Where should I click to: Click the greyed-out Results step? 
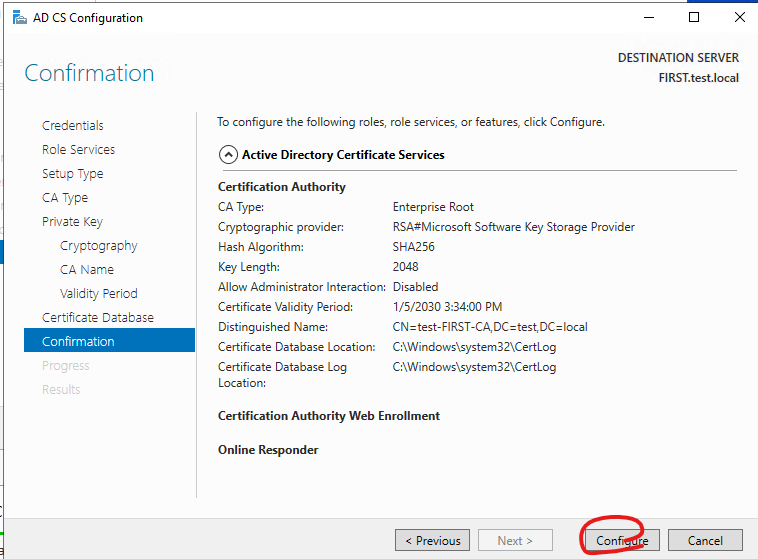[61, 390]
